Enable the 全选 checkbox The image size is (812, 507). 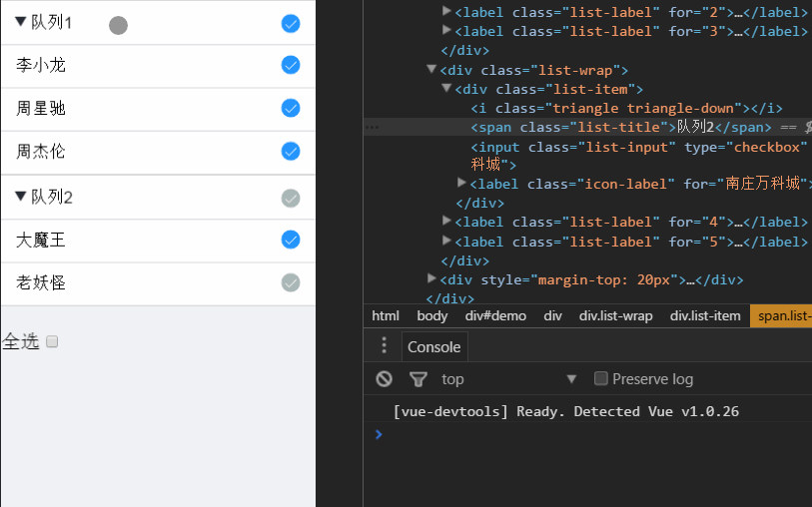[53, 342]
